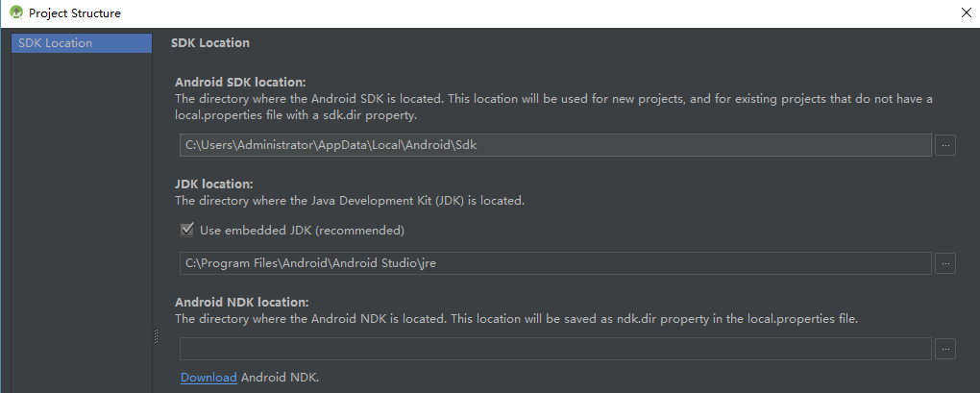The height and width of the screenshot is (393, 980).
Task: Click the Android Studio icon in title bar
Action: click(16, 12)
